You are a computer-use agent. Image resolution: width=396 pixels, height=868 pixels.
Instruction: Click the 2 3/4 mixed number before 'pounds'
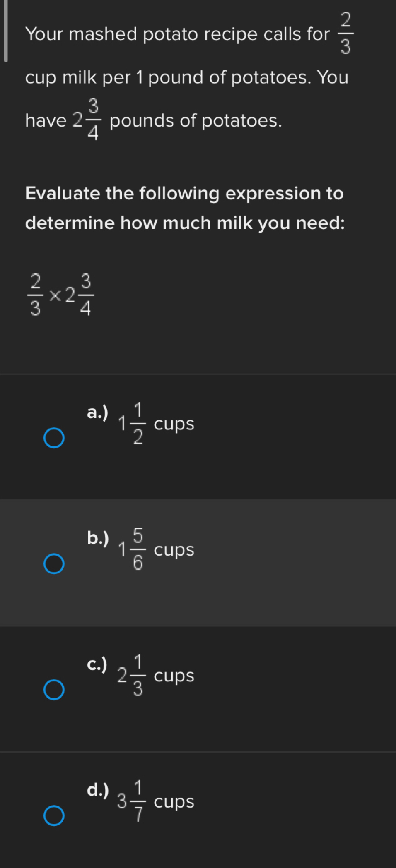(86, 120)
